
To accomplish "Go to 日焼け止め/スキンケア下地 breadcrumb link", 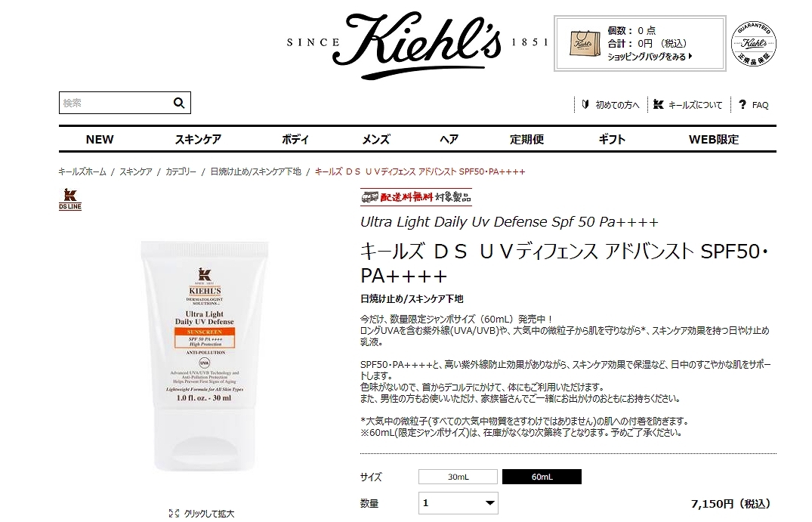I will pos(255,171).
